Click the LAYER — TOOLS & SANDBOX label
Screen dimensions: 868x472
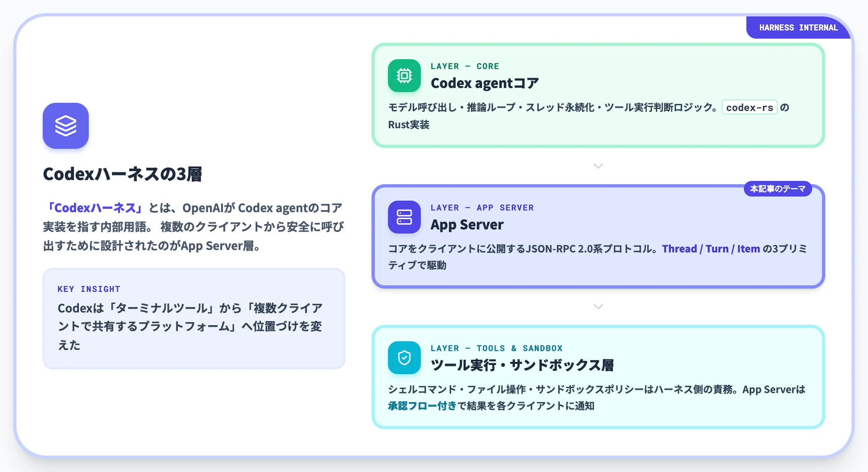[x=496, y=348]
